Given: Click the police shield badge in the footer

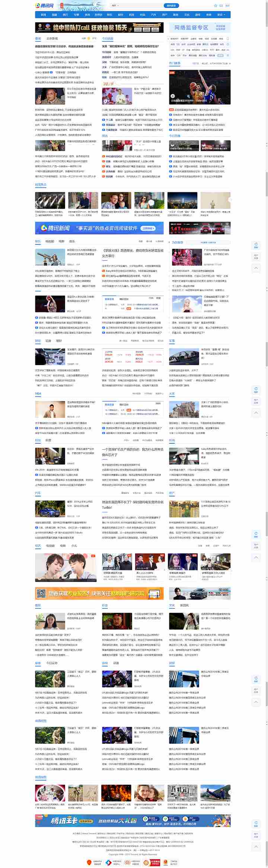Looking at the screenshot, I should pos(89,862).
